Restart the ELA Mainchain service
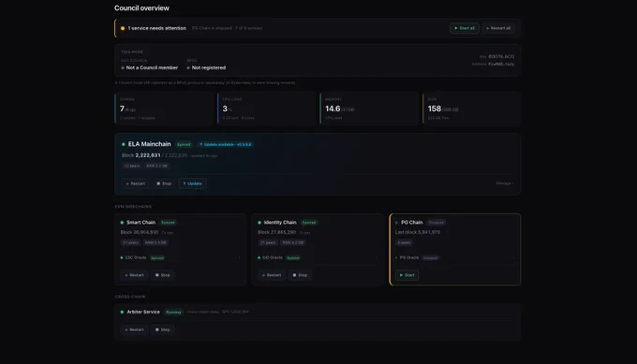The width and height of the screenshot is (637, 364). (x=135, y=183)
